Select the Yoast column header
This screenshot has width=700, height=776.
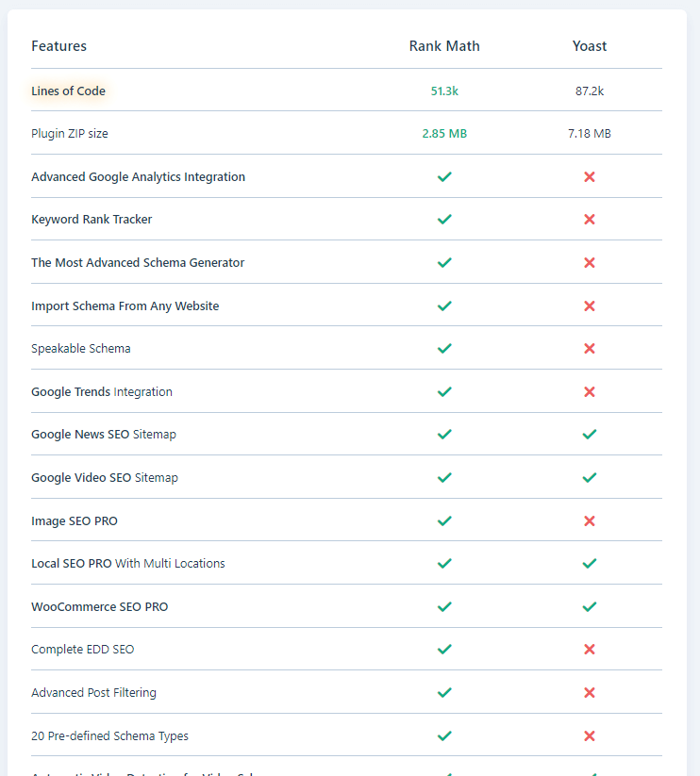tap(590, 46)
